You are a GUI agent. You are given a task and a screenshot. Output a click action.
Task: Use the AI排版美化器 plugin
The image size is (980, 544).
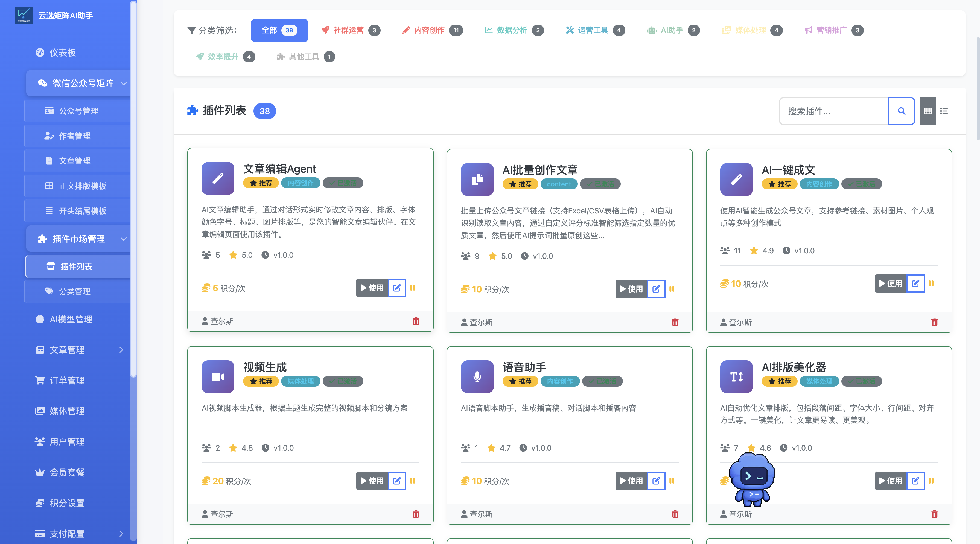pyautogui.click(x=891, y=481)
